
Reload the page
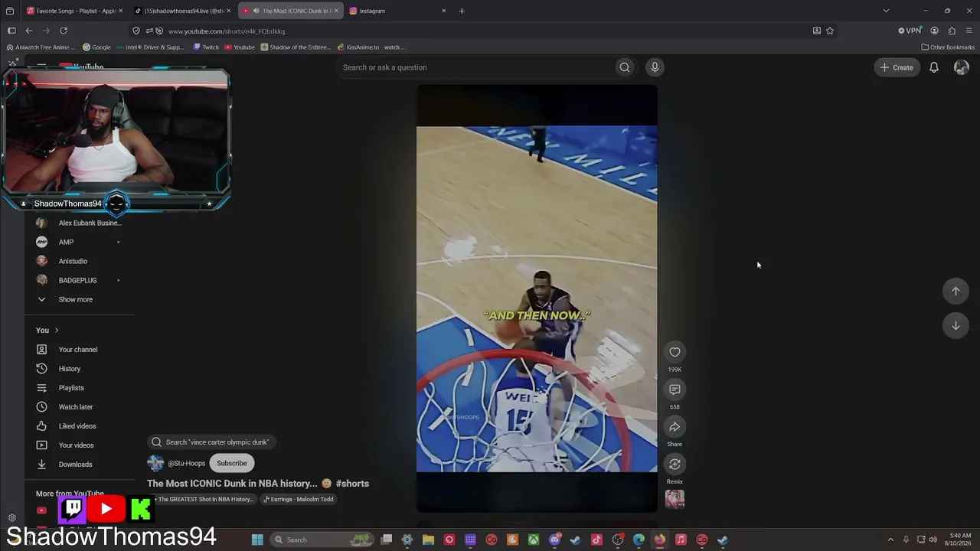click(x=64, y=31)
